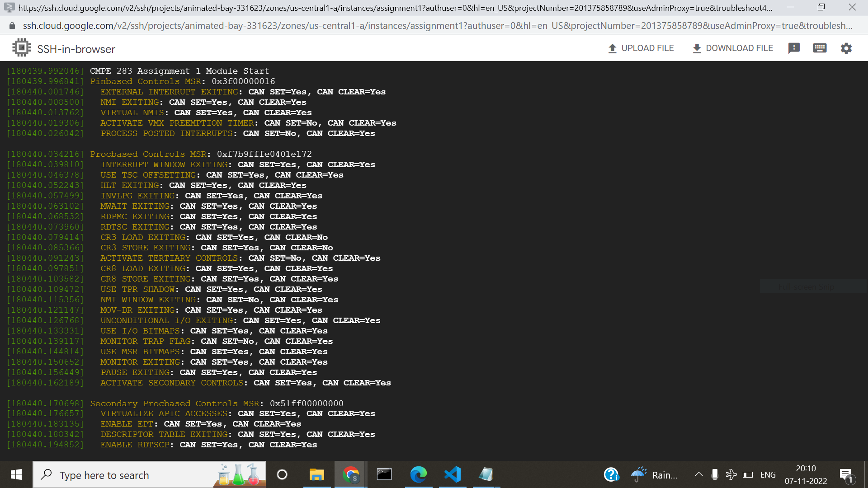Launch Google Chrome from the taskbar
This screenshot has width=868, height=488.
point(351,474)
